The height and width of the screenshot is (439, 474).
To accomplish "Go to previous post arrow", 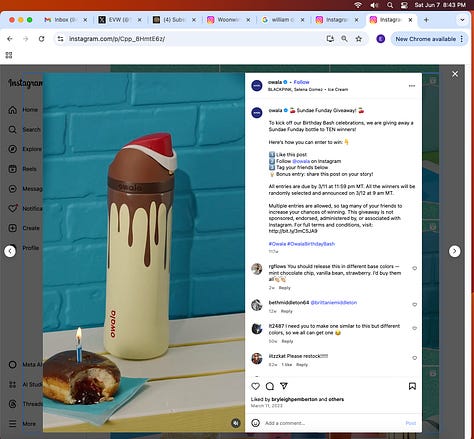I will pos(10,251).
